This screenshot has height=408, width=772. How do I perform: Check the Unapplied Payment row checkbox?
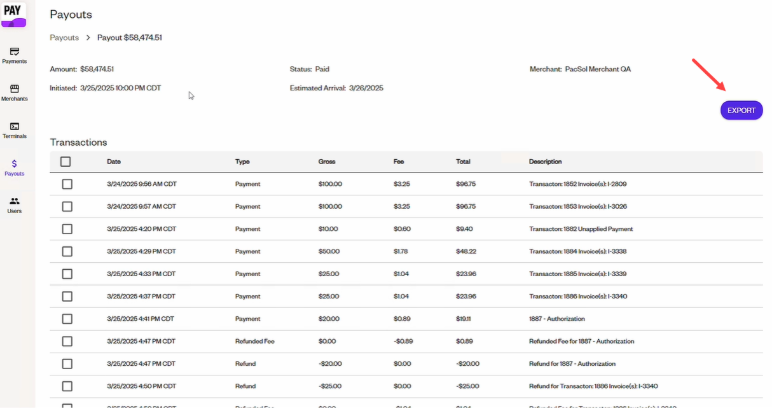[67, 229]
